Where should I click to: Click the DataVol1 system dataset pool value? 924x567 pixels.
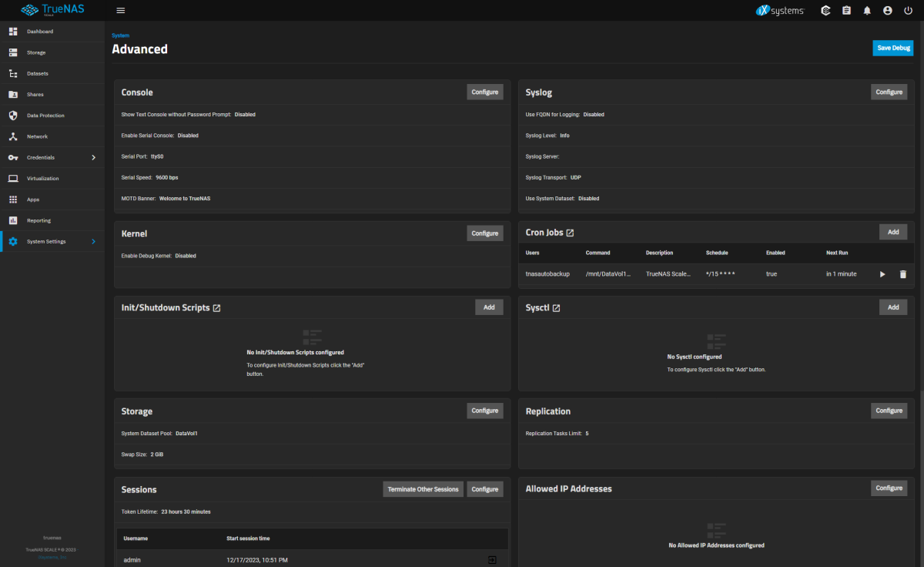[x=187, y=434]
